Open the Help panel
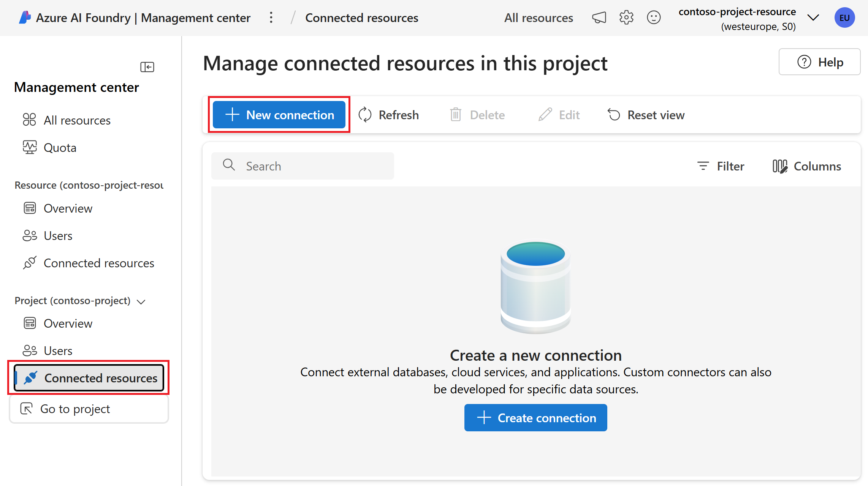The image size is (868, 486). coord(820,62)
